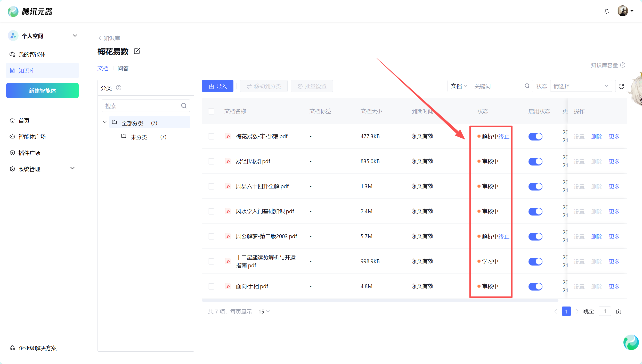Open 智能体广场 in the sidebar
The width and height of the screenshot is (642, 364).
click(x=32, y=137)
